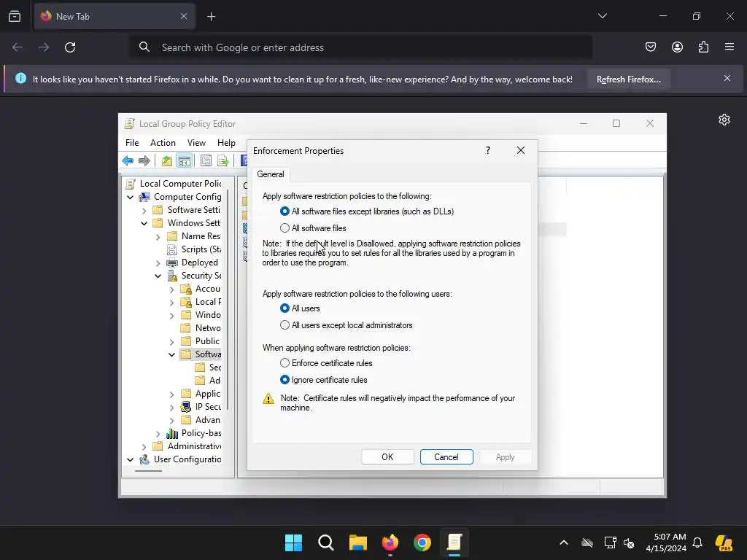Expand Software Settings tree node

[144, 210]
